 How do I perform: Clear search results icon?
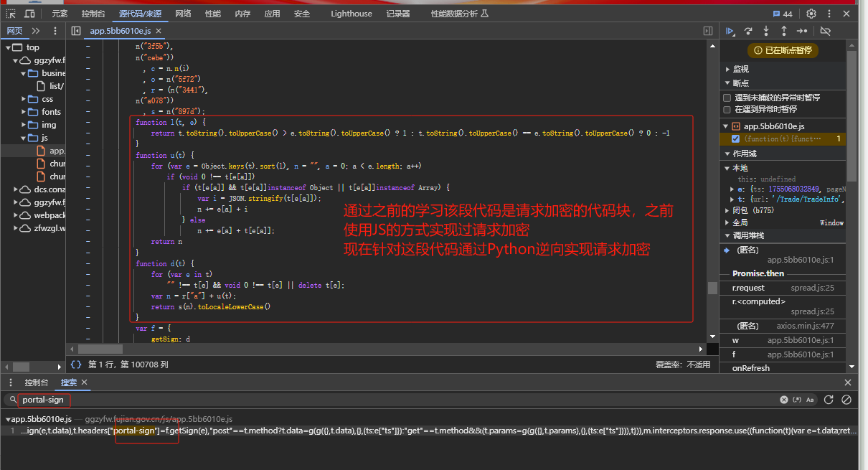point(846,400)
